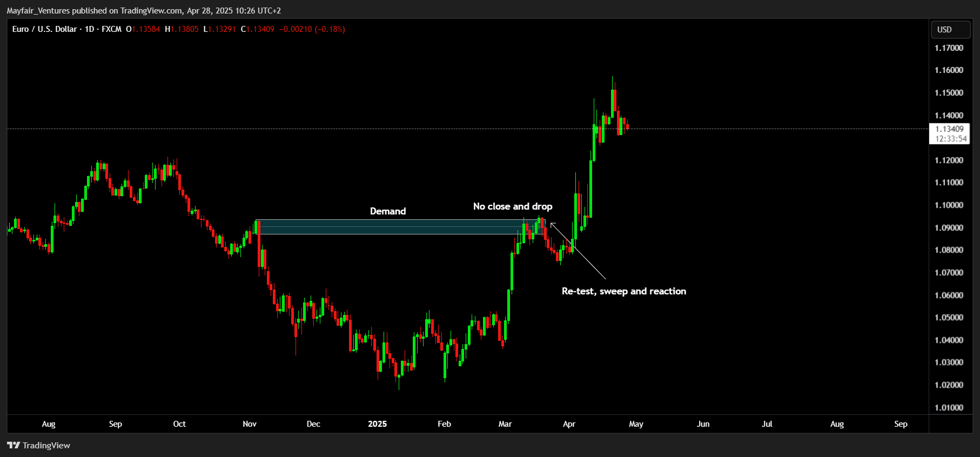Click the Jul label on time axis

(x=767, y=424)
